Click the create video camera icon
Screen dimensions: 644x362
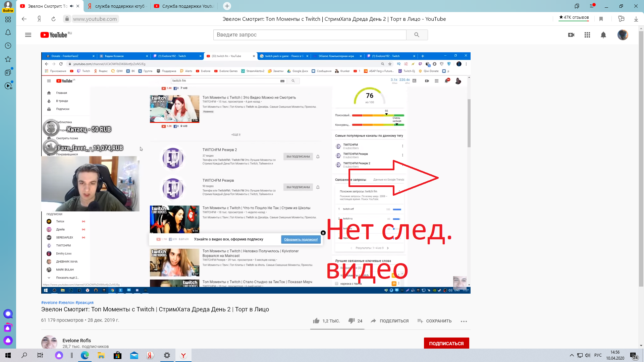click(571, 35)
